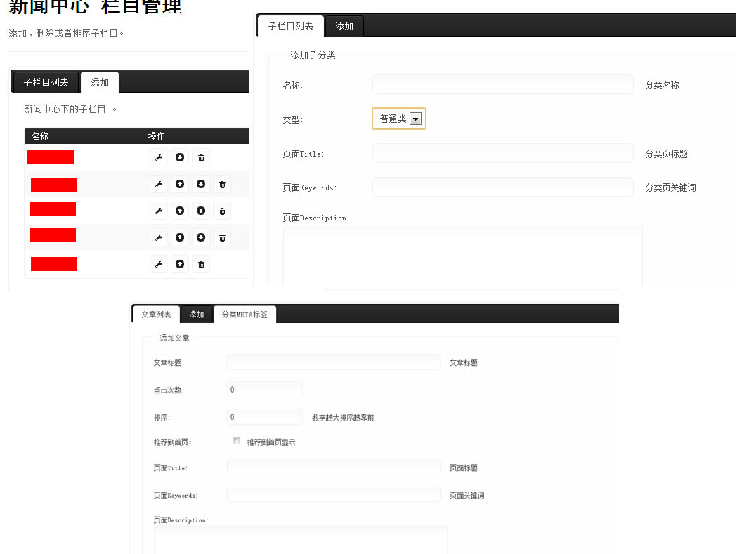This screenshot has width=756, height=554.
Task: Focus 页面Keywords field in 添加文章 form
Action: 334,495
